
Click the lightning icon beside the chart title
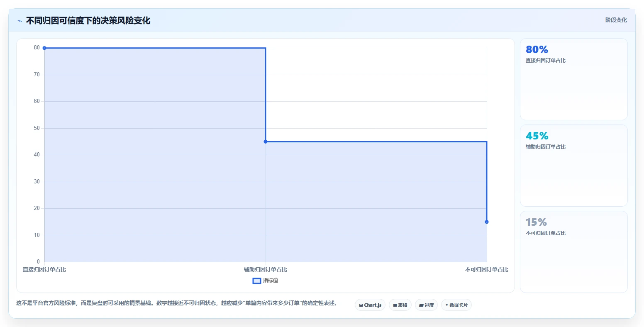point(20,21)
